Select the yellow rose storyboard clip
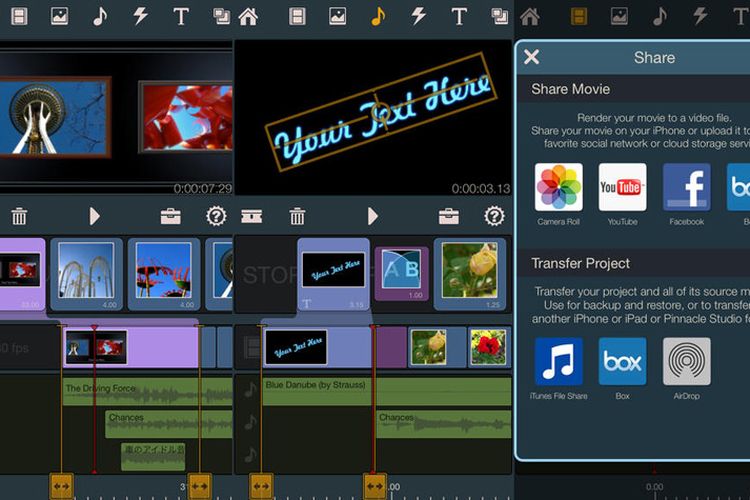Viewport: 750px width, 500px height. 469,270
